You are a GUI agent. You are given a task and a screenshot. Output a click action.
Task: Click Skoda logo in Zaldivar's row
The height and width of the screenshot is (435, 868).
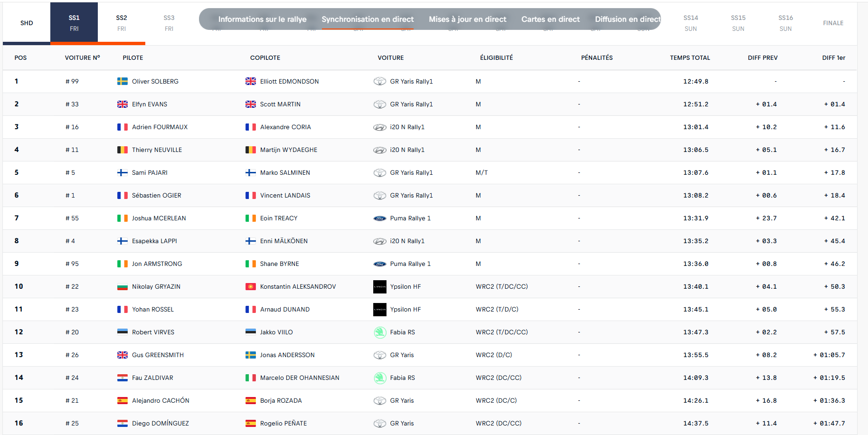[380, 378]
